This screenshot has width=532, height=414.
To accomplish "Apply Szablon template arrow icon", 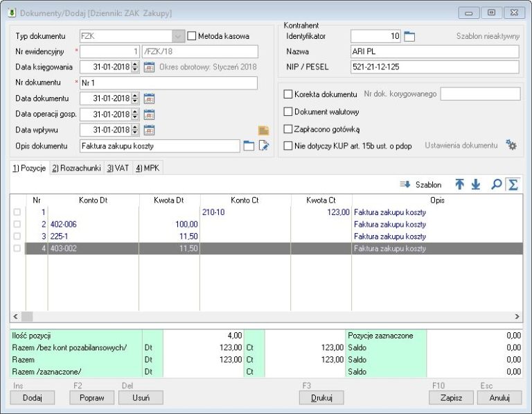I will coord(405,184).
